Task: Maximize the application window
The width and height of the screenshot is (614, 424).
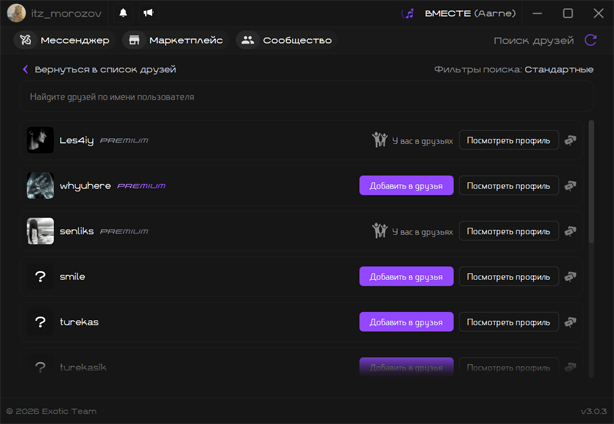Action: [568, 13]
